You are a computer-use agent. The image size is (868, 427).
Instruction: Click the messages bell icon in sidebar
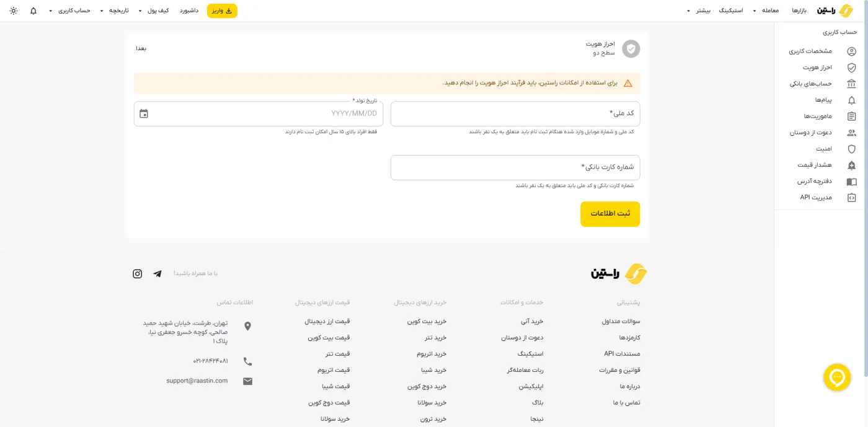point(851,100)
